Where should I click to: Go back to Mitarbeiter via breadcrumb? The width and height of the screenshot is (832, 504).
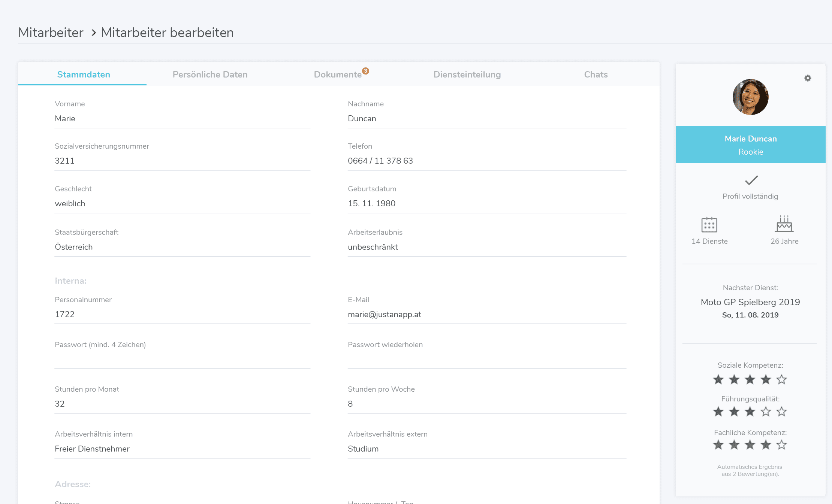51,33
